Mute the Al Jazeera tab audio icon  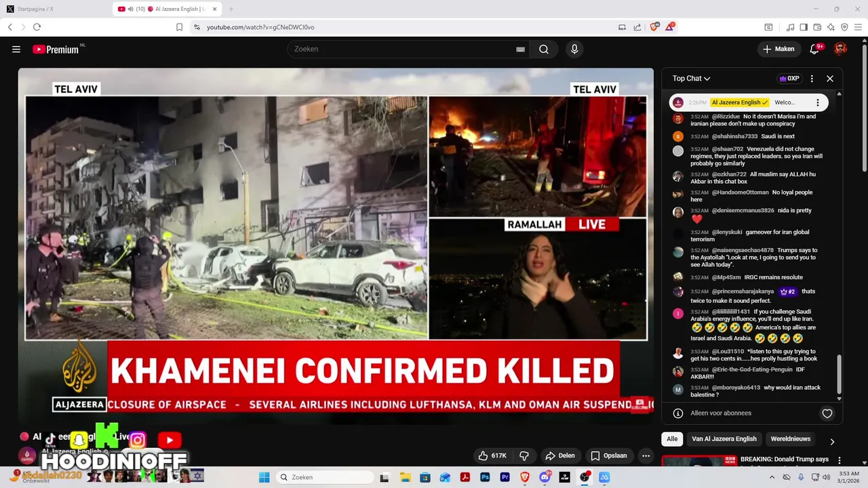click(132, 9)
